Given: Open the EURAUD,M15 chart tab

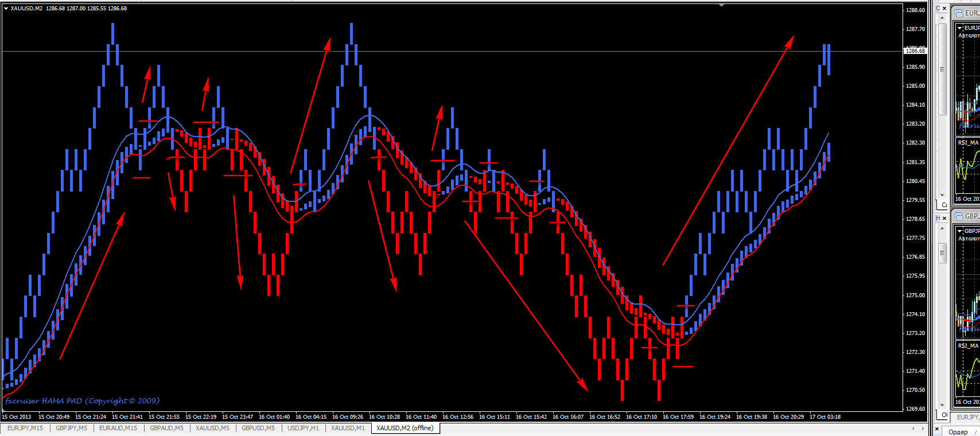Looking at the screenshot, I should coord(118,428).
